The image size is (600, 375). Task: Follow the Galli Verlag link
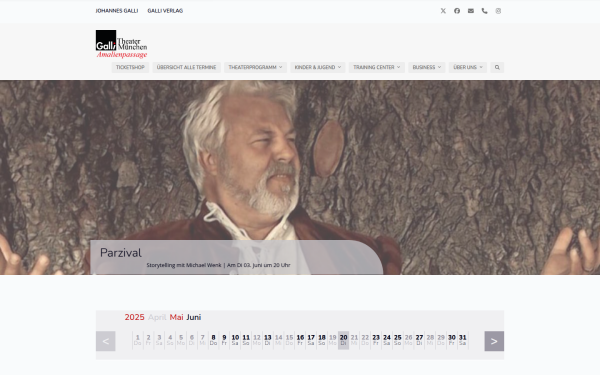click(x=165, y=11)
